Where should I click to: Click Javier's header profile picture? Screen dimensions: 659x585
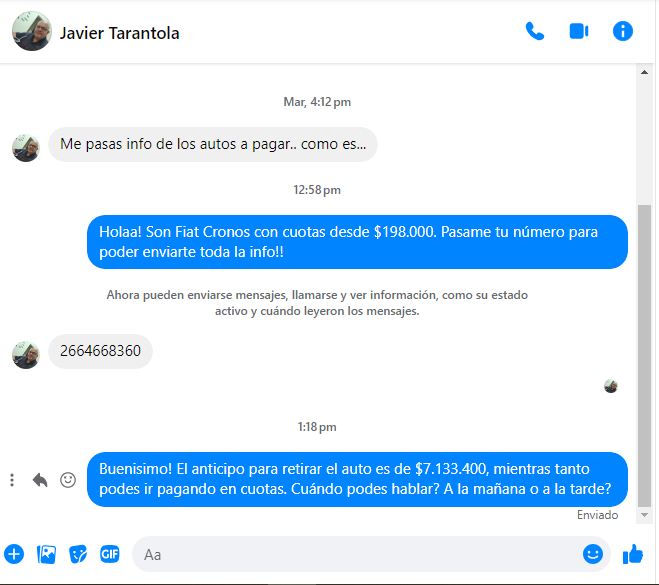point(32,31)
